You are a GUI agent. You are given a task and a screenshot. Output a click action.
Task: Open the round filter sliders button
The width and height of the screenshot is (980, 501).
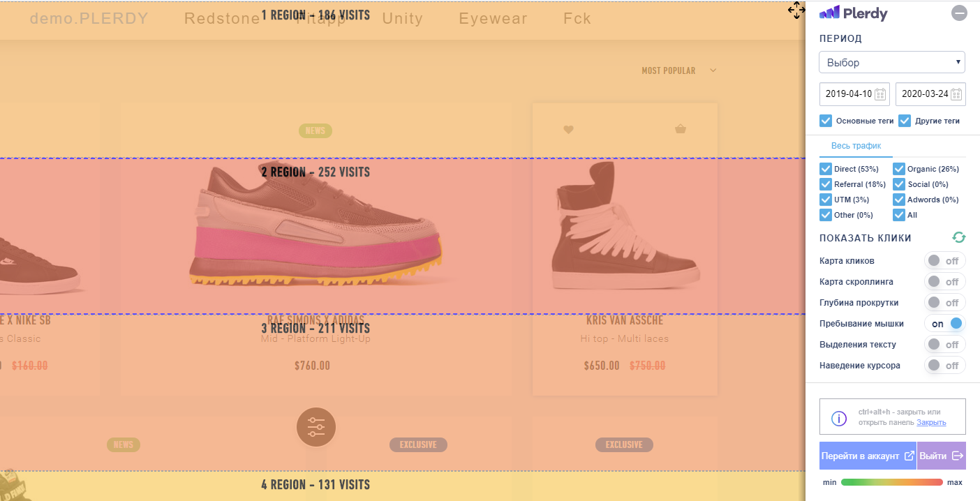[x=316, y=426]
